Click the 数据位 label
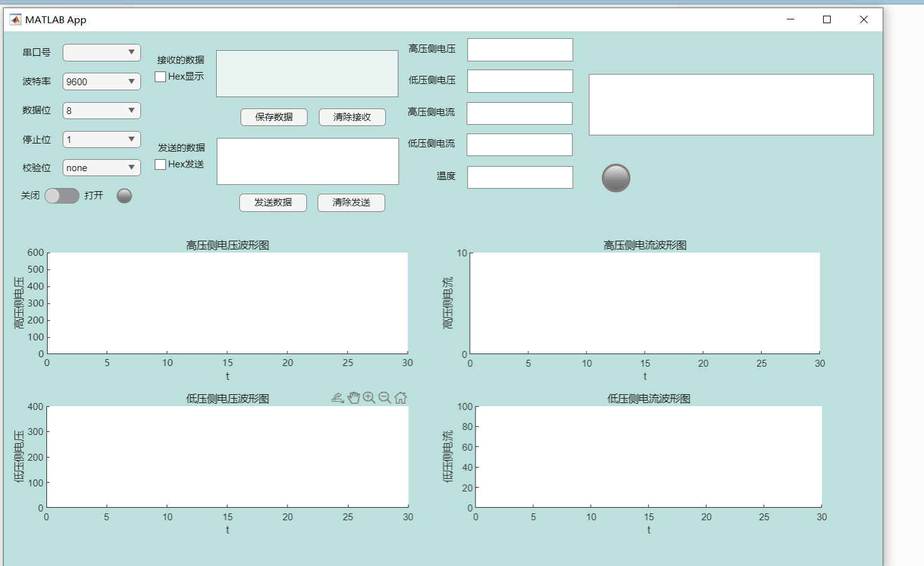Viewport: 924px width, 566px height. coord(36,110)
